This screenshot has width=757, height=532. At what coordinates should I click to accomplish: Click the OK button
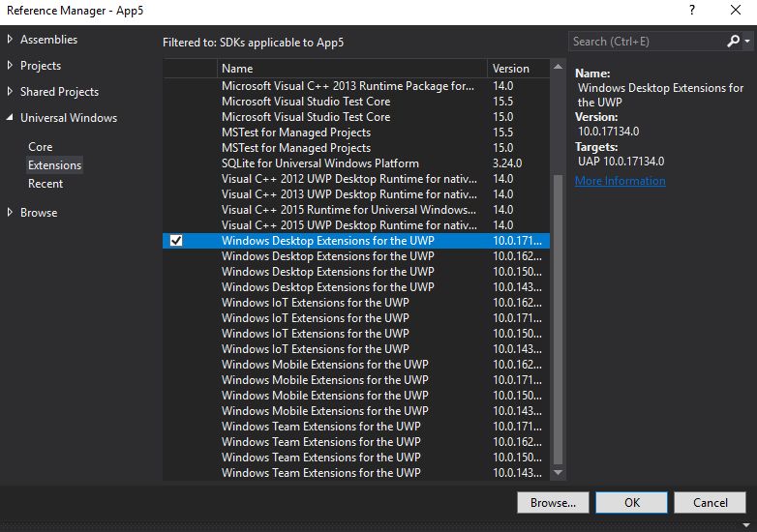(x=631, y=503)
